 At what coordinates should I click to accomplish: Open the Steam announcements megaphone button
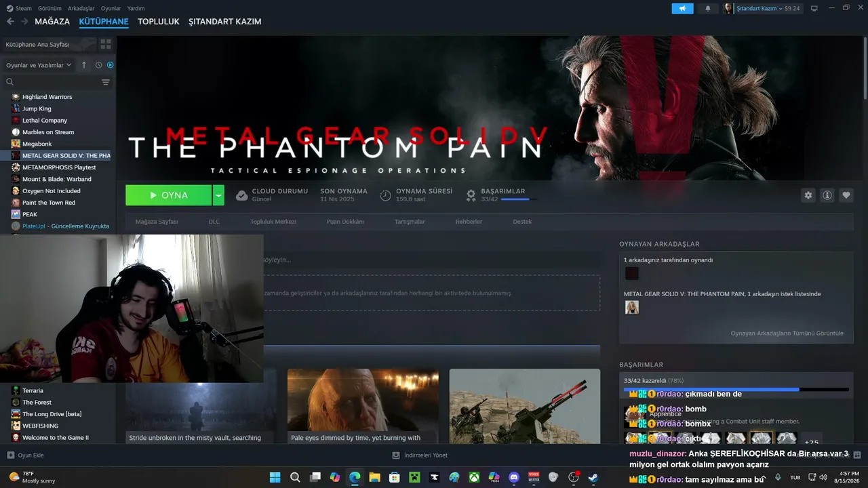point(682,8)
